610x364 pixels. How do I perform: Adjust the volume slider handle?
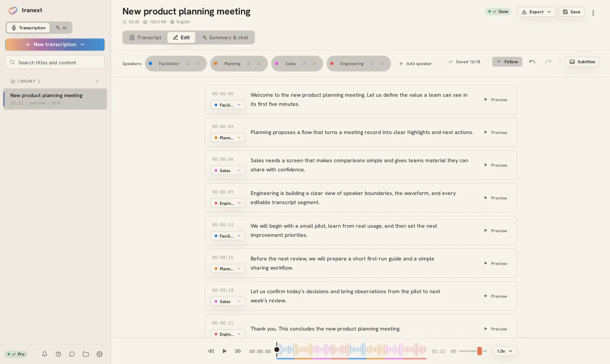[480, 351]
